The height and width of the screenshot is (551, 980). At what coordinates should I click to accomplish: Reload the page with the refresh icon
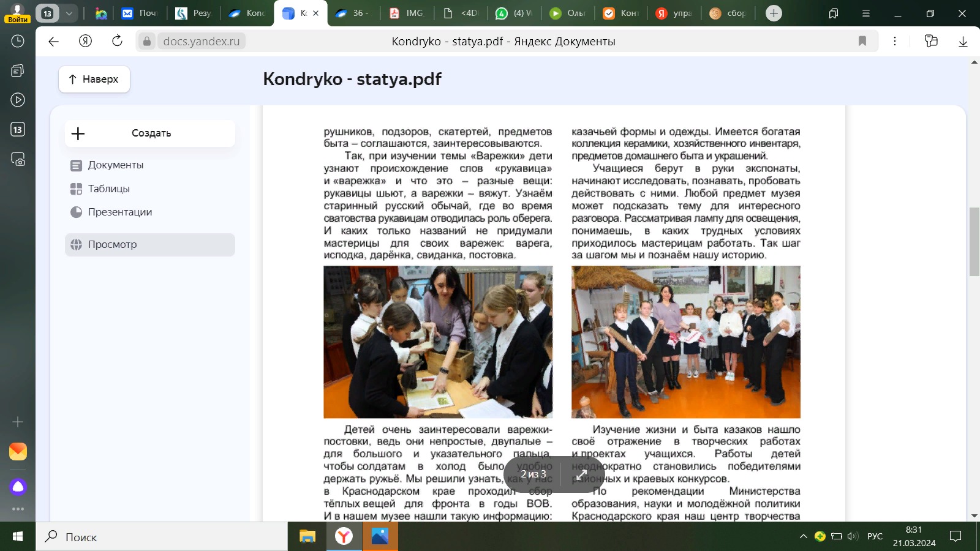pos(117,41)
